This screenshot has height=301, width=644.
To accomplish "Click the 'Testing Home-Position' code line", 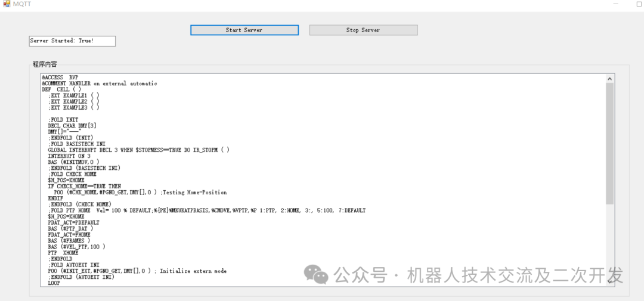I will click(141, 193).
